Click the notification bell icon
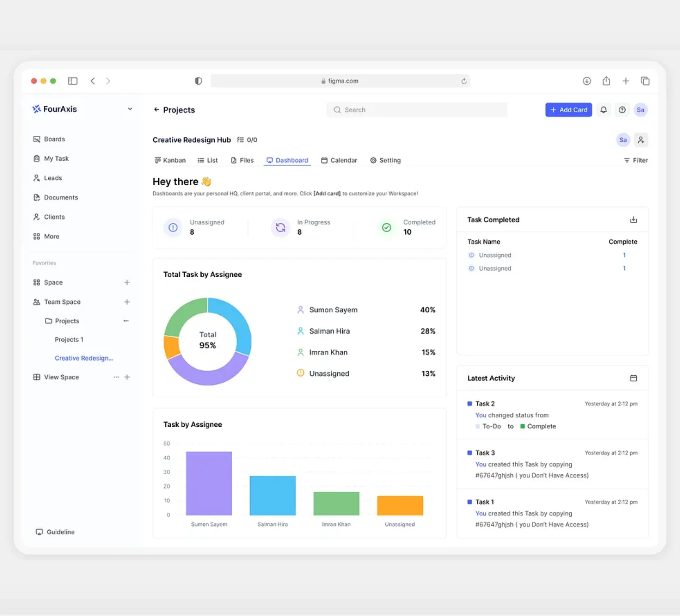 click(603, 109)
